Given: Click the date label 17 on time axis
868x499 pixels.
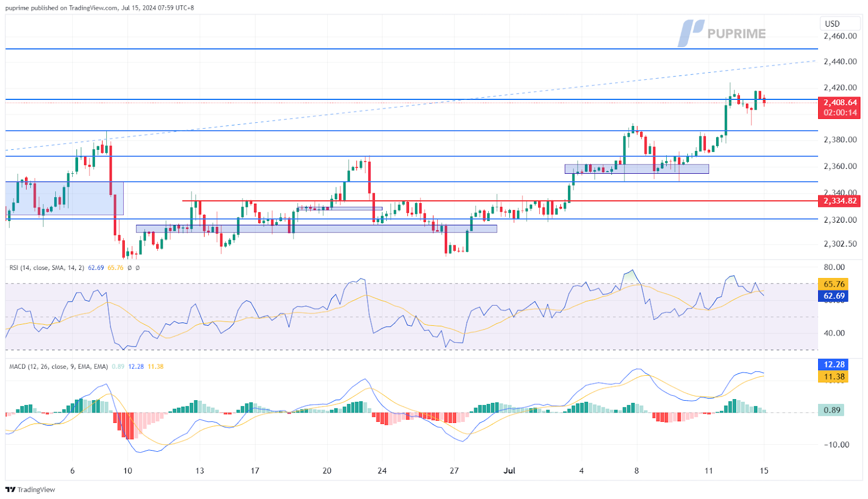Looking at the screenshot, I should [255, 471].
